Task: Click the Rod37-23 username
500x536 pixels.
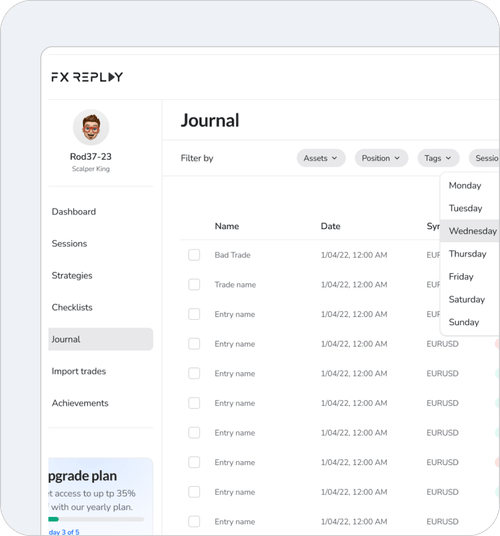Action: coord(91,157)
